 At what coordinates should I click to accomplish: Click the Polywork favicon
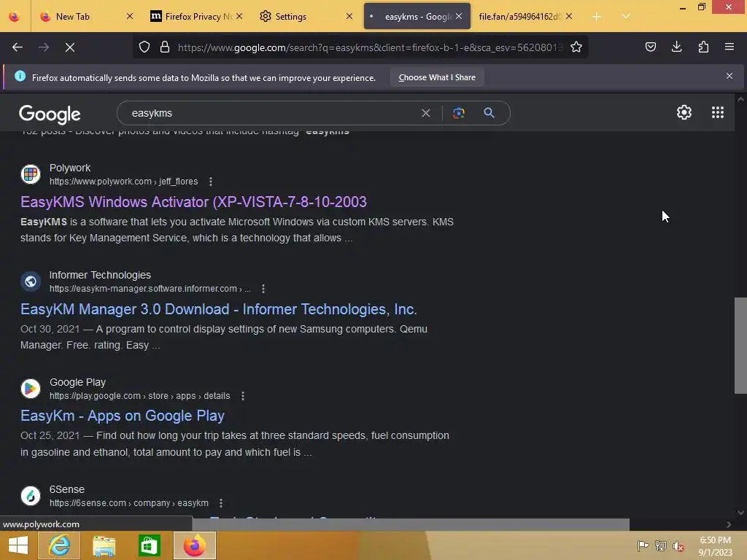[31, 174]
